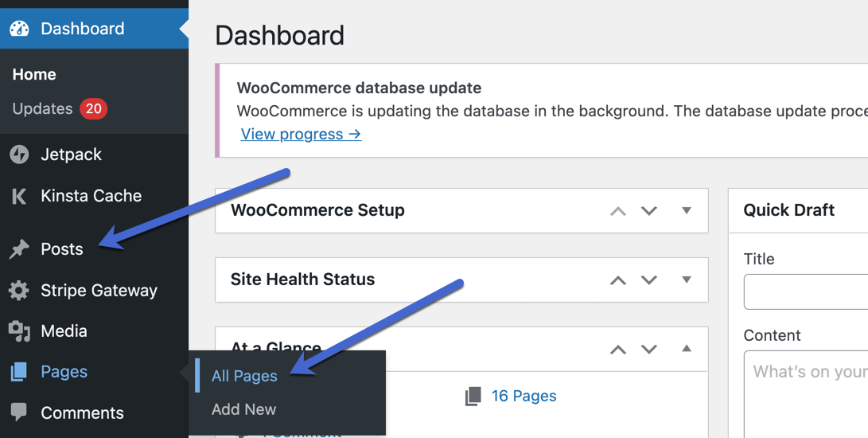This screenshot has width=868, height=438.
Task: Click the Stripe Gateway gear icon
Action: (19, 291)
